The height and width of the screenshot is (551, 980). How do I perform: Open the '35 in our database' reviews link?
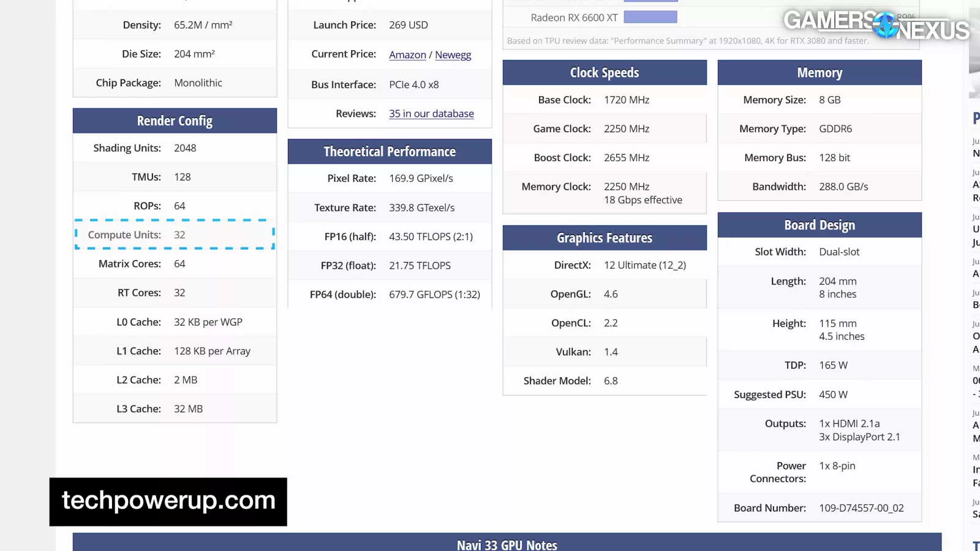pyautogui.click(x=431, y=114)
